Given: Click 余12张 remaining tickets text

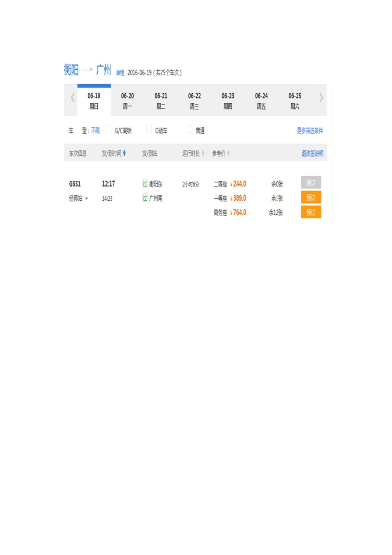Looking at the screenshot, I should (x=276, y=213).
